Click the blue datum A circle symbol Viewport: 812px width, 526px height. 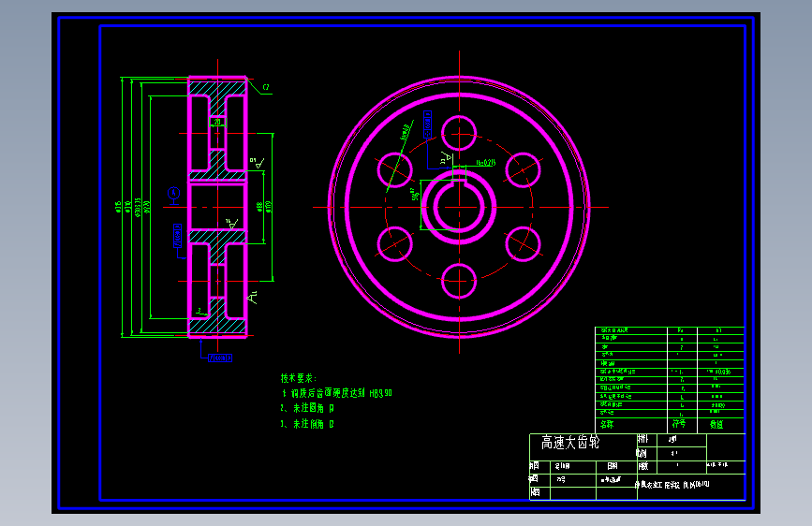(x=174, y=193)
